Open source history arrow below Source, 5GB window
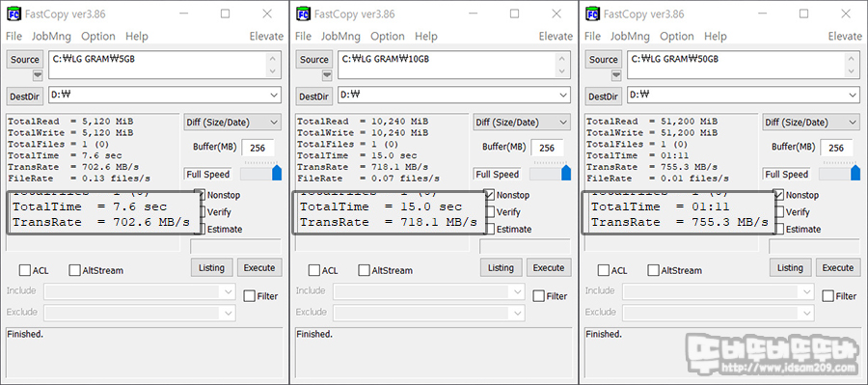Screen dimensions: 868x385 tap(38, 75)
